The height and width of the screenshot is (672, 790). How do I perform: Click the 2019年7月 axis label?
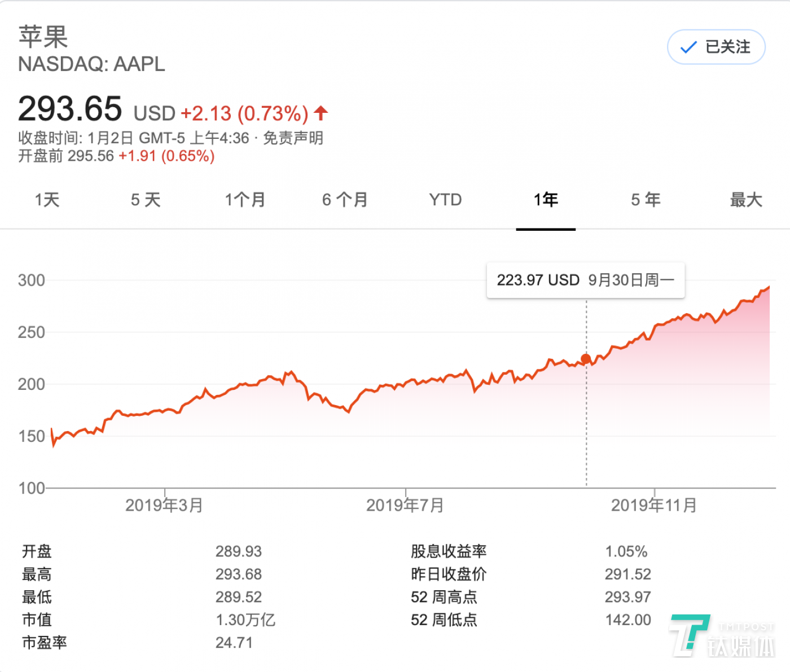point(405,505)
